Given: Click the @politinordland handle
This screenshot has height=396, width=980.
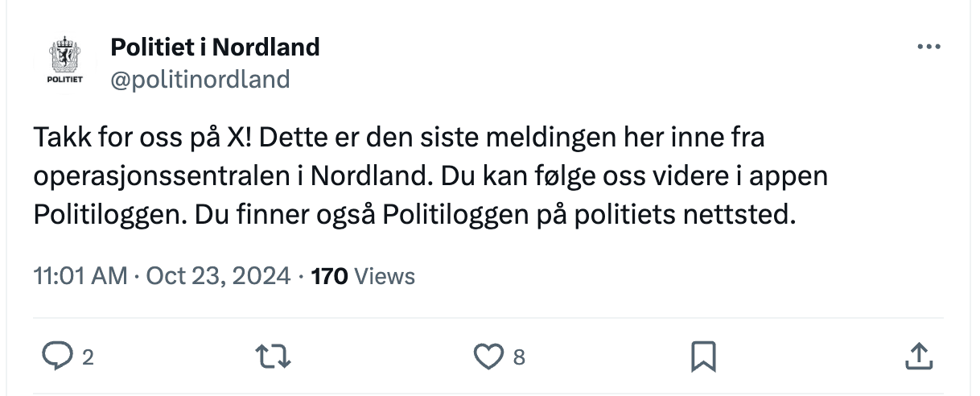Looking at the screenshot, I should click(x=200, y=79).
